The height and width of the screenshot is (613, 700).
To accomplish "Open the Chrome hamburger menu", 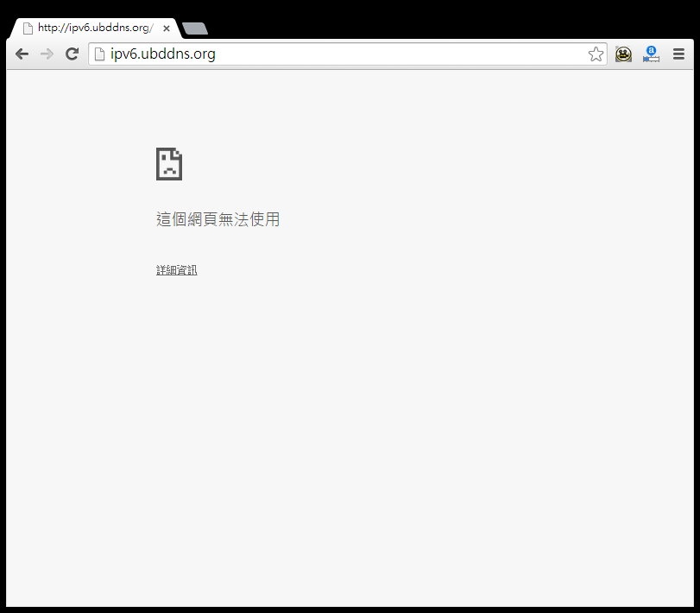I will click(678, 54).
